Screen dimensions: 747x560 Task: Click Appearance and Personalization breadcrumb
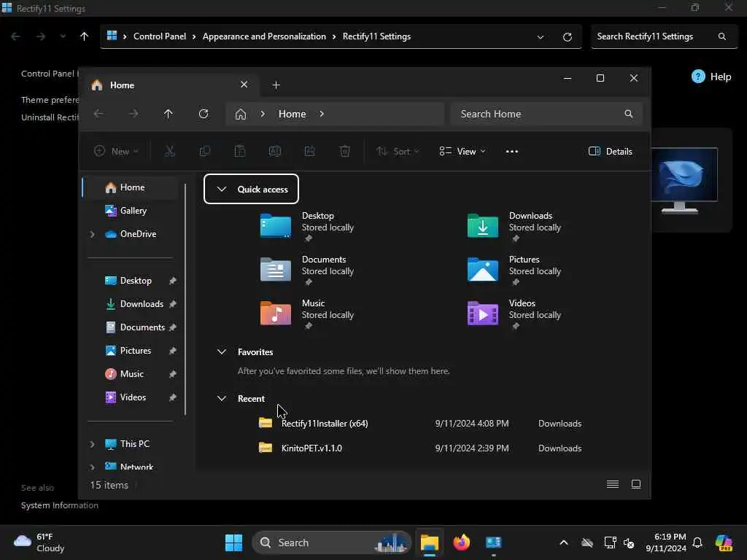[264, 36]
